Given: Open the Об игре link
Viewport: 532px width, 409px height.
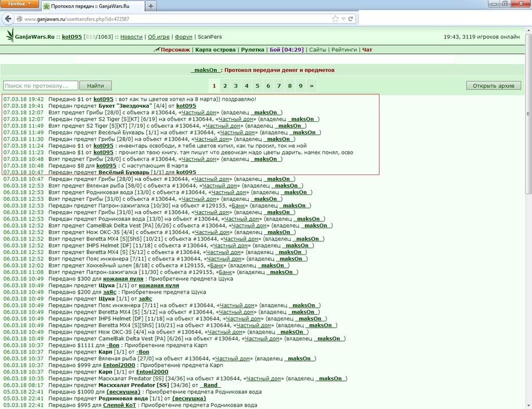Looking at the screenshot, I should [158, 37].
